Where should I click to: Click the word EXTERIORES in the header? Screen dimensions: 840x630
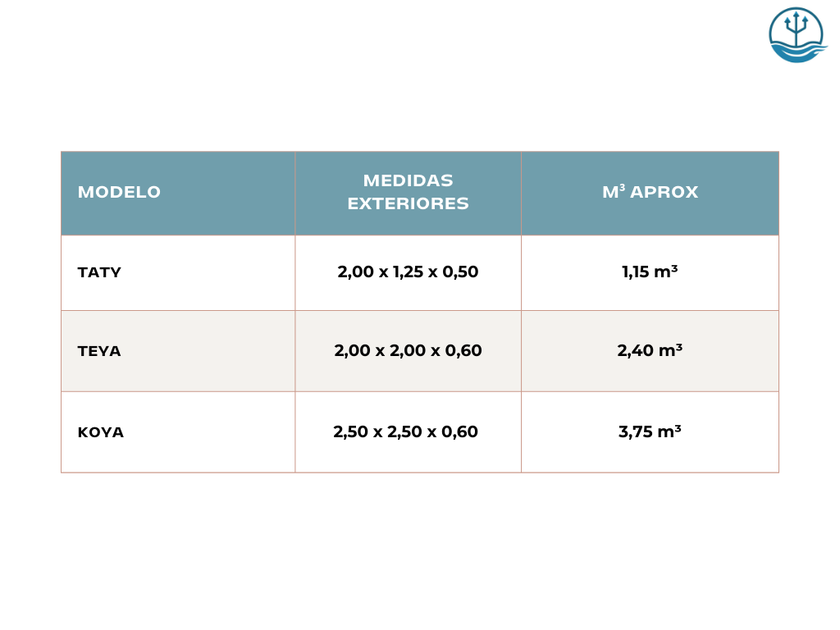tap(408, 203)
